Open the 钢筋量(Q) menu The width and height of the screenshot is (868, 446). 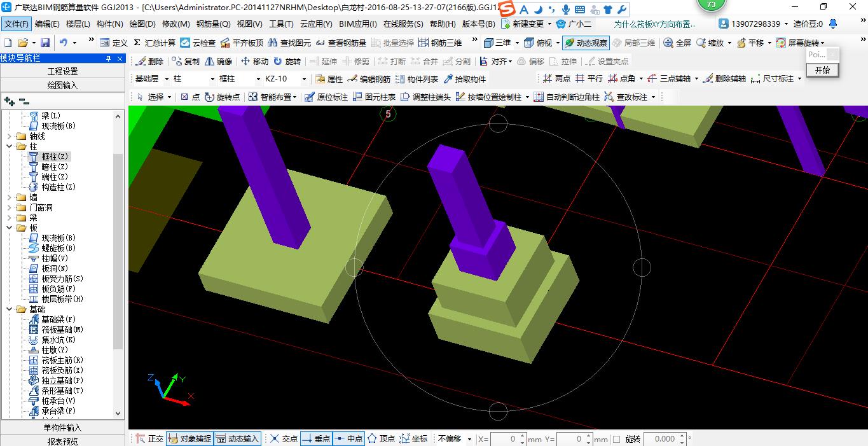(x=213, y=24)
